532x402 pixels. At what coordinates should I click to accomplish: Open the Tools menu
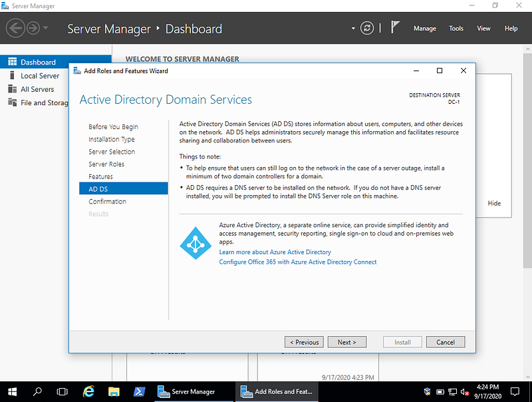(x=456, y=29)
